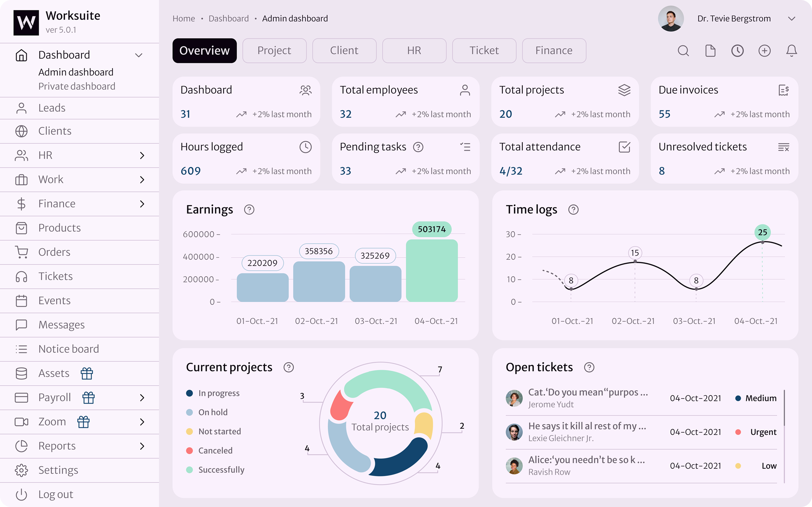Click the Open tickets help icon
812x507 pixels.
[589, 367]
